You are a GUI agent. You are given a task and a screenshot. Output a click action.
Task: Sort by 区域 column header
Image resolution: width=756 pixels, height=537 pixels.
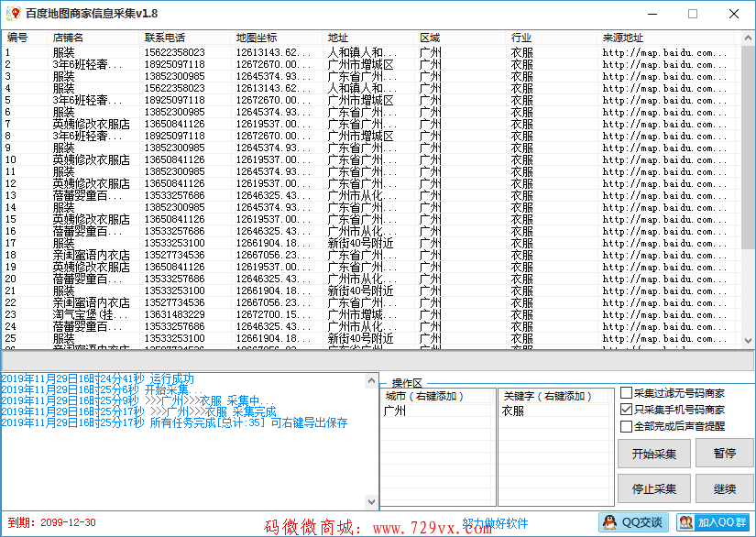[x=459, y=38]
